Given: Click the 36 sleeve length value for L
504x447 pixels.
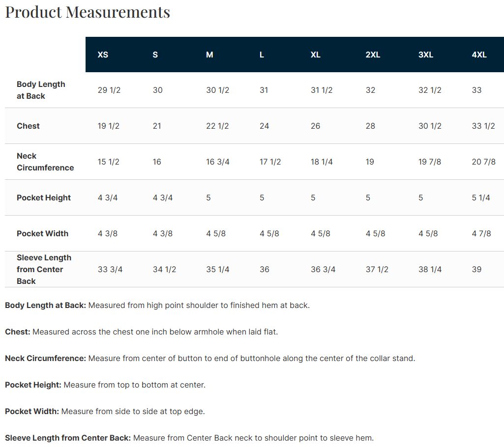Looking at the screenshot, I should pyautogui.click(x=264, y=269).
